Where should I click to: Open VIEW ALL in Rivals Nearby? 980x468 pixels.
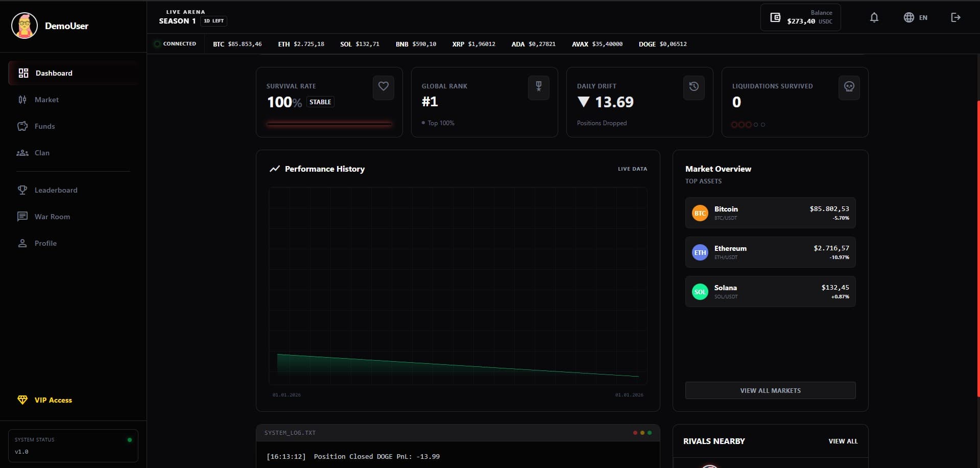(843, 441)
